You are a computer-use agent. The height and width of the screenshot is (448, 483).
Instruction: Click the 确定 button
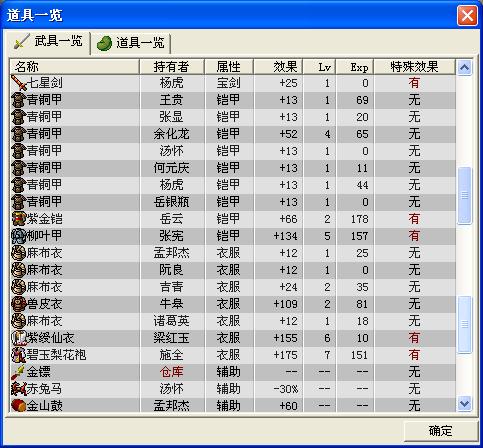[x=441, y=431]
